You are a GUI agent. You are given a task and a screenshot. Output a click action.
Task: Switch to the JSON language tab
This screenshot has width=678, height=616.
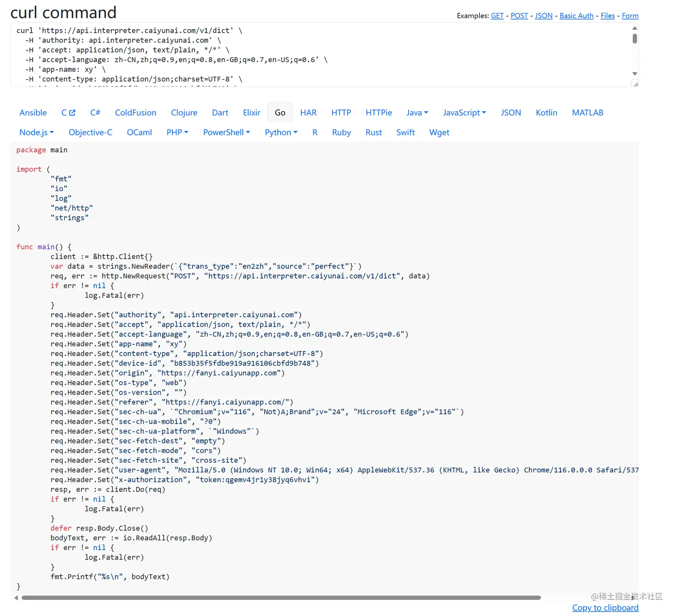coord(511,113)
